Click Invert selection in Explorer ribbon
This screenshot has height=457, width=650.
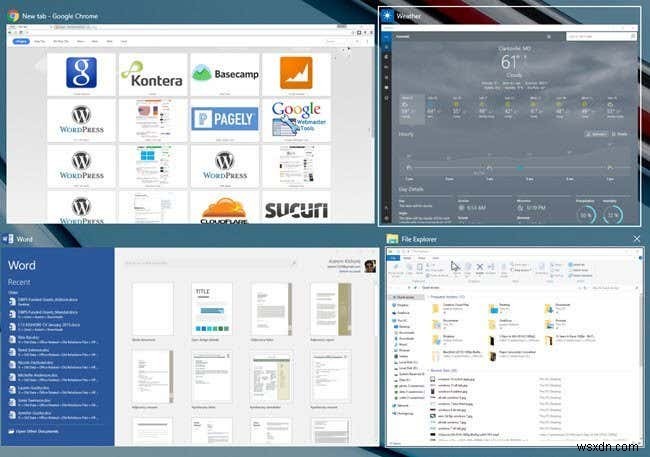(x=580, y=275)
